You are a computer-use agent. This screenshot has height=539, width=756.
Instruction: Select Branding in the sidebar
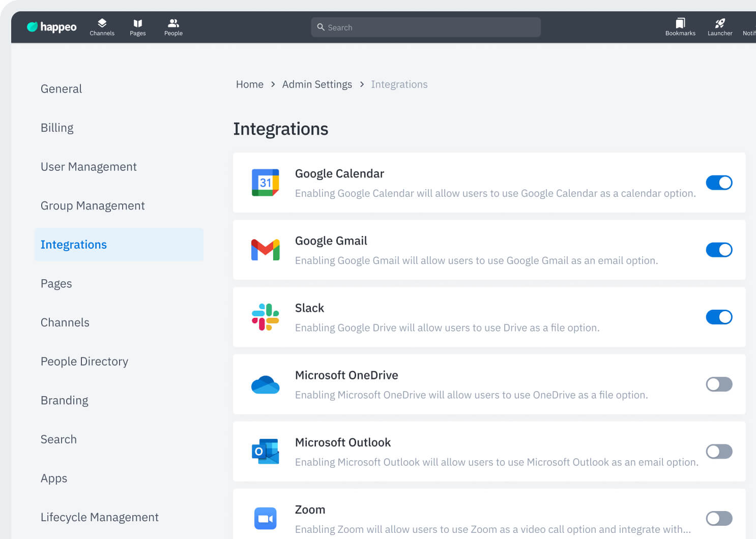tap(64, 400)
